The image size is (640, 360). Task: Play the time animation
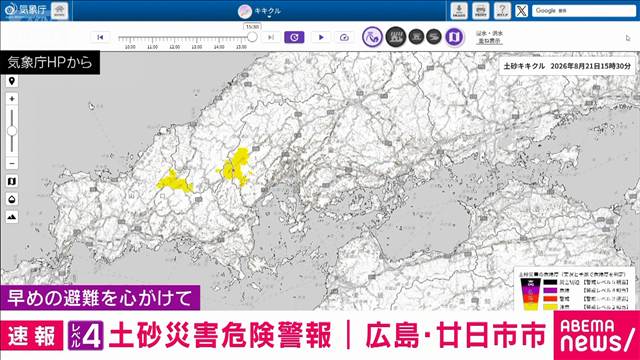(321, 37)
